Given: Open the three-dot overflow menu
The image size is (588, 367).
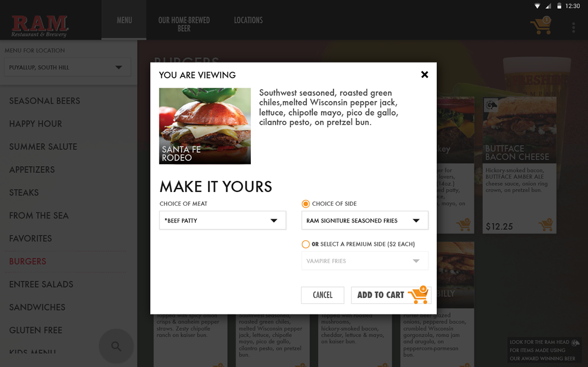Looking at the screenshot, I should click(573, 27).
